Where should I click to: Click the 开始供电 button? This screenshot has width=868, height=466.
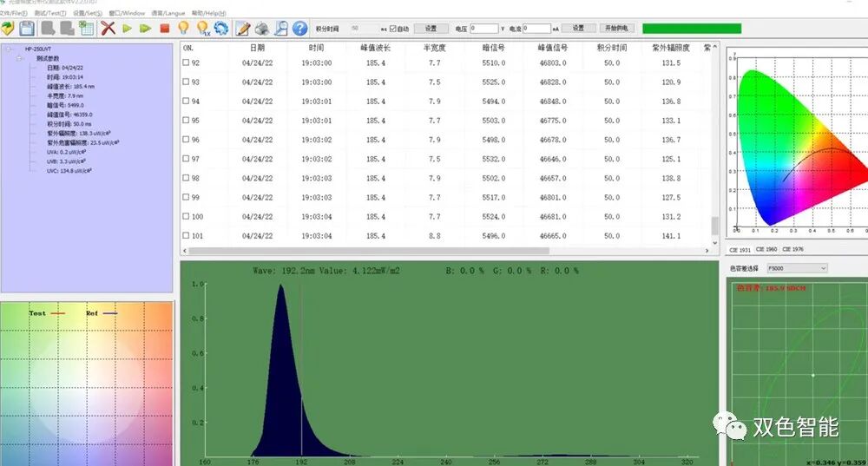[616, 28]
